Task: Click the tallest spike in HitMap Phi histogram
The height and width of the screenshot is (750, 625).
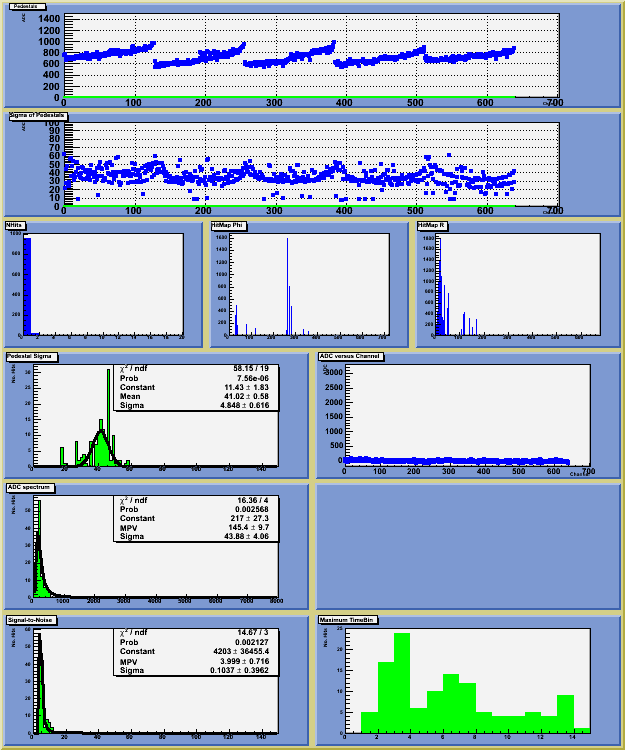Action: (287, 287)
